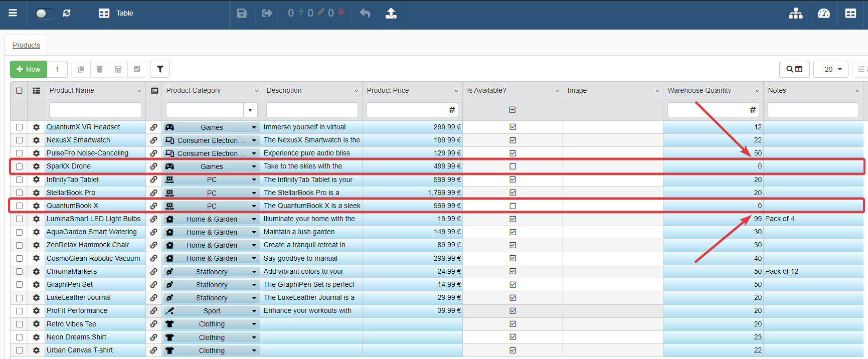Open Product Category filter dropdown

click(x=250, y=110)
